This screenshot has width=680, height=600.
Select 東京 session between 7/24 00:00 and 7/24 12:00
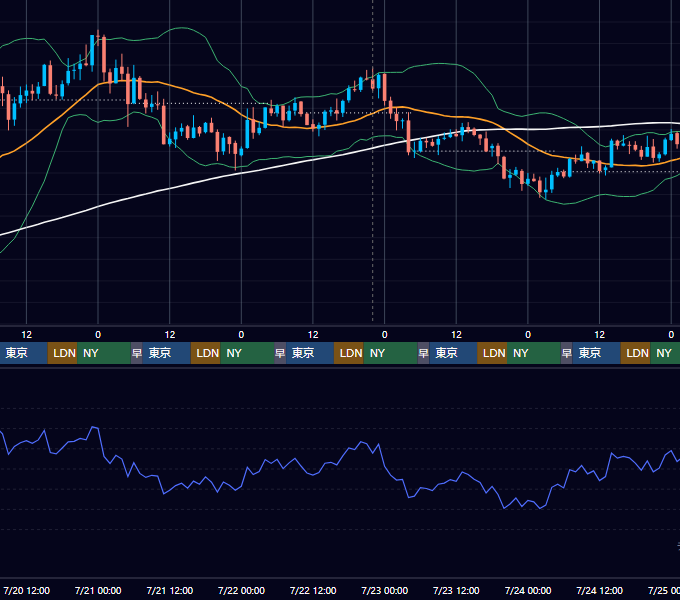click(x=596, y=353)
